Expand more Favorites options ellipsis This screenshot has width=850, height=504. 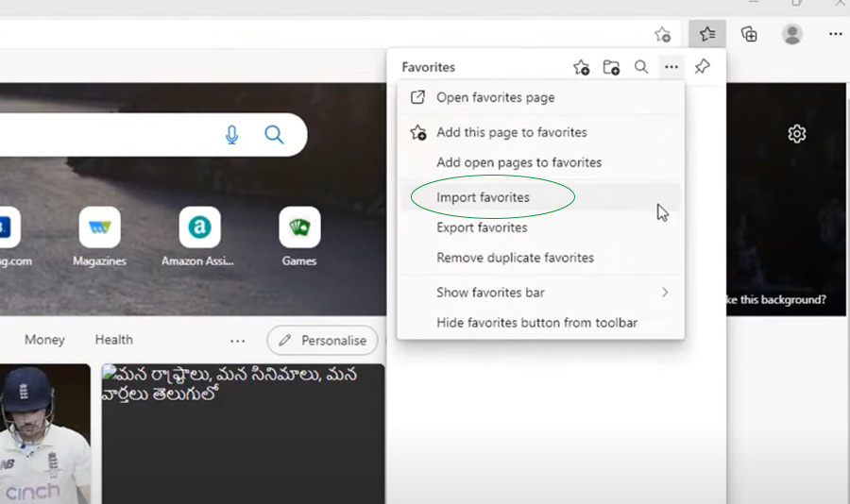[x=671, y=67]
